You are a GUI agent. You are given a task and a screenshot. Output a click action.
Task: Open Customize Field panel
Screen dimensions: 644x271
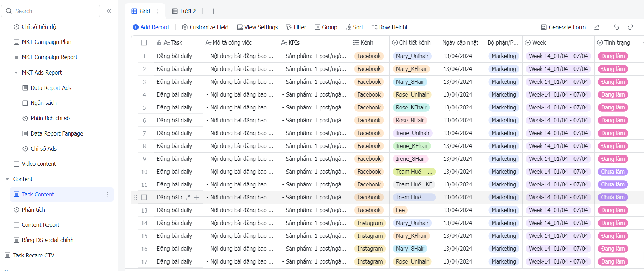point(205,27)
